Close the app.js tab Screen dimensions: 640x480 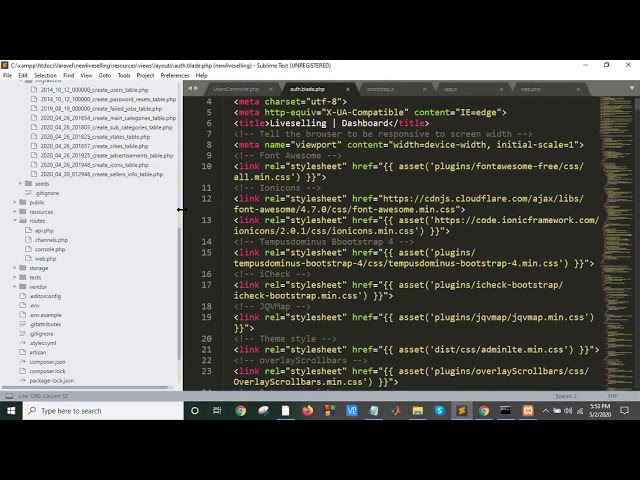point(501,89)
